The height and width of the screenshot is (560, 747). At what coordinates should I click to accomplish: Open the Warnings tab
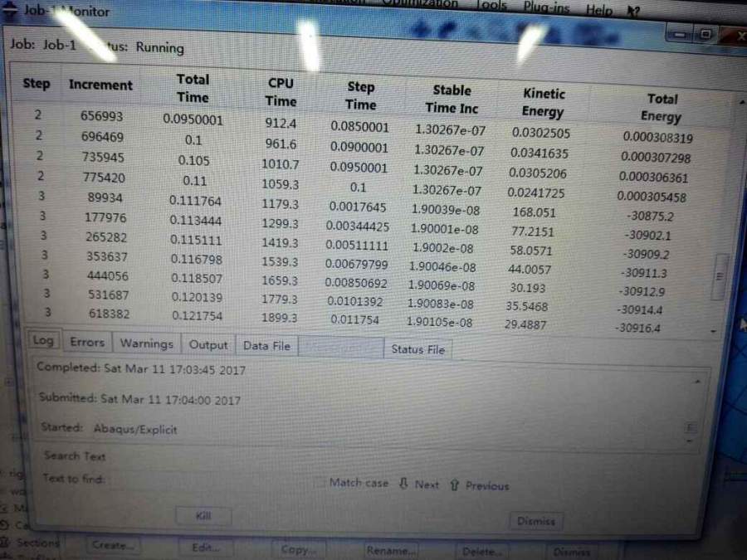point(147,343)
